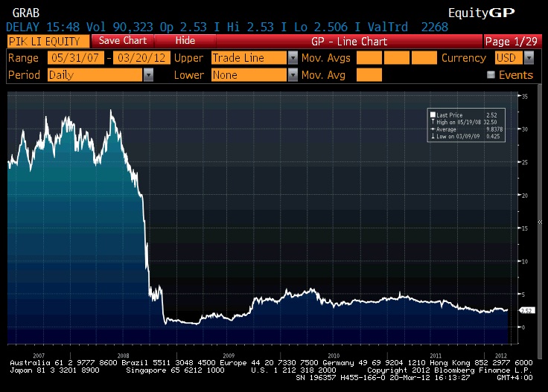This screenshot has width=548, height=392.
Task: Click the 2008 year label on time axis
Action: coord(123,356)
